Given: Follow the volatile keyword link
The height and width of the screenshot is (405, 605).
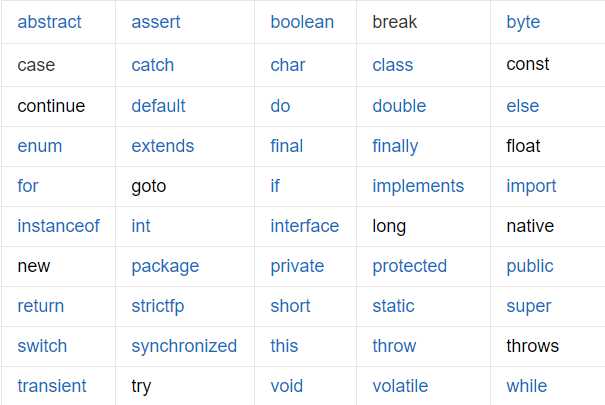Looking at the screenshot, I should point(400,386).
